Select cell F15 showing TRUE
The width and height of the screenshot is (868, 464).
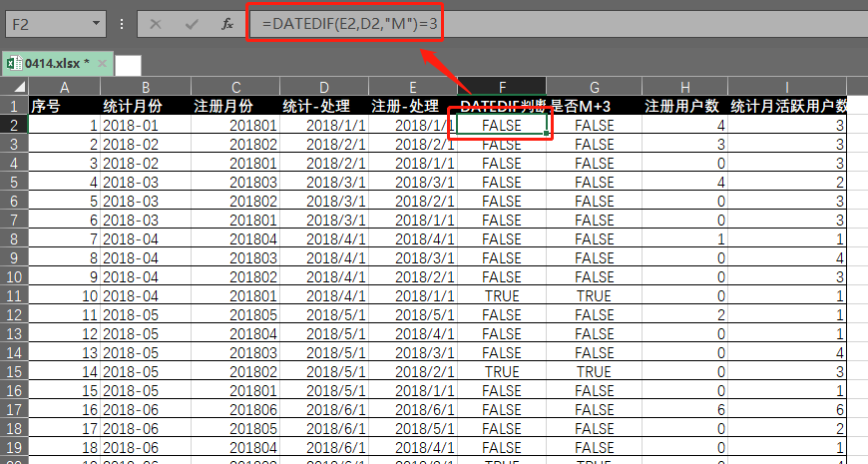502,371
